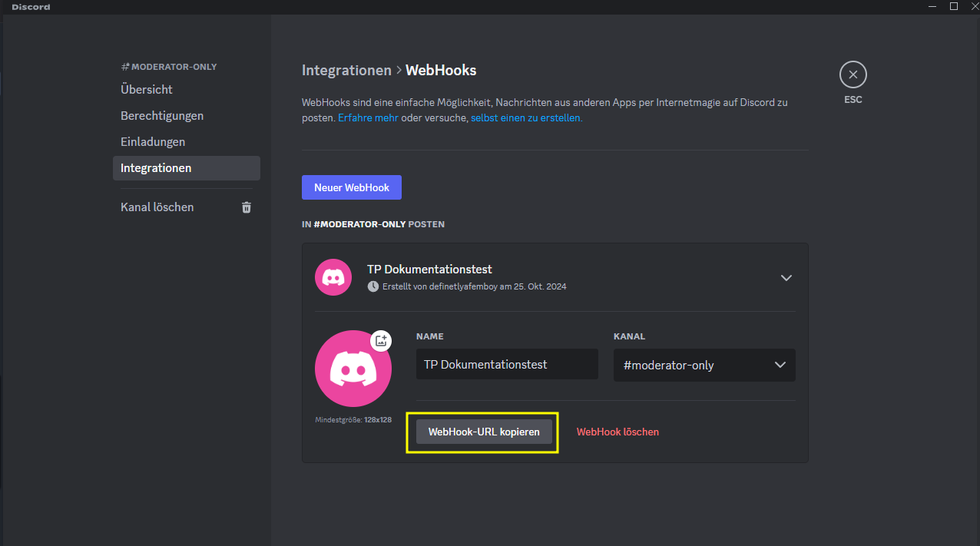Click the Kanal dropdown chevron arrow
The width and height of the screenshot is (980, 546).
point(780,366)
